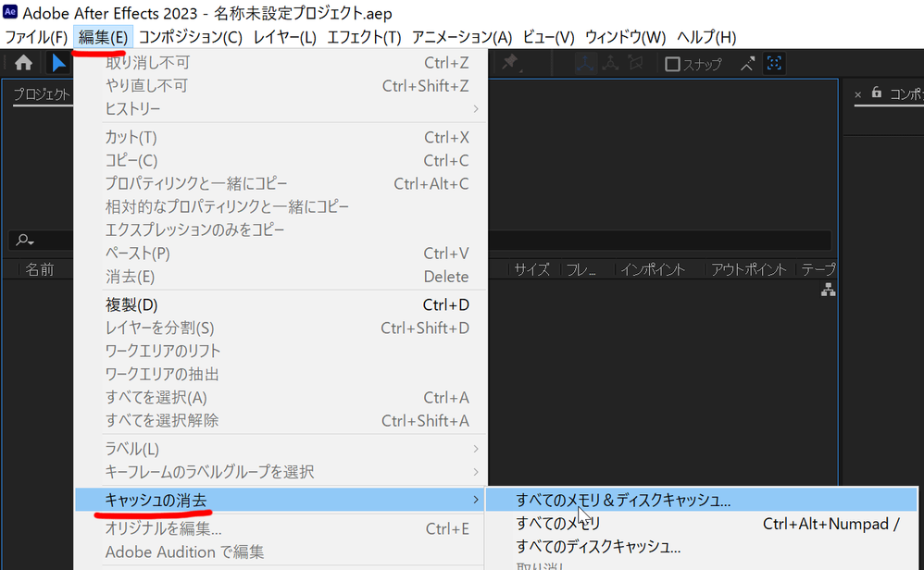Click Adobe Audition で編集 entry
The image size is (924, 570).
(x=281, y=551)
